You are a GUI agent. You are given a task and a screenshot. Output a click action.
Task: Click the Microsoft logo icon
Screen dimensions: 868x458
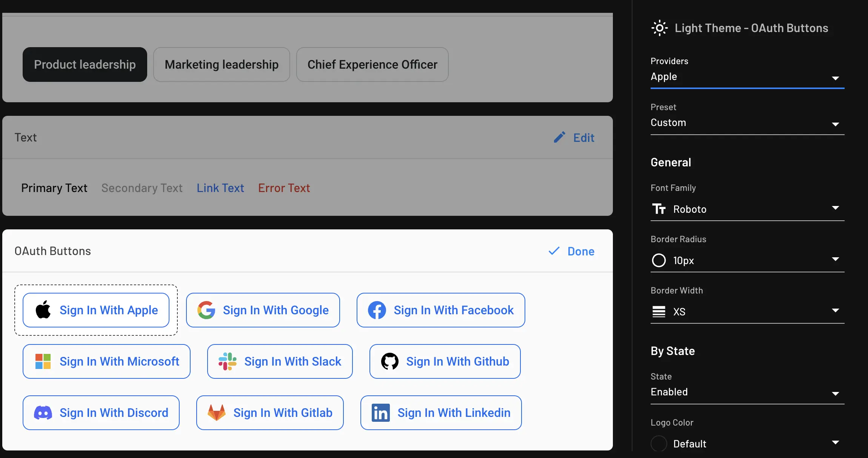42,361
